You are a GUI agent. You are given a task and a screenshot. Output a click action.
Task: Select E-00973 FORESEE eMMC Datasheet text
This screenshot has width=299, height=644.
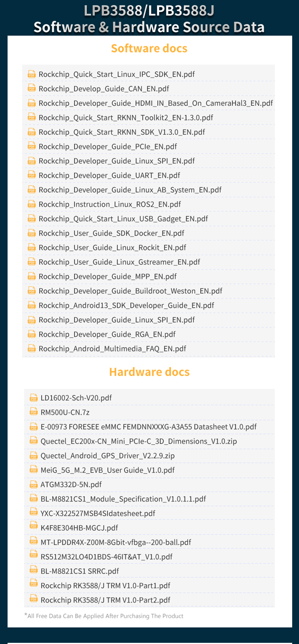point(148,427)
